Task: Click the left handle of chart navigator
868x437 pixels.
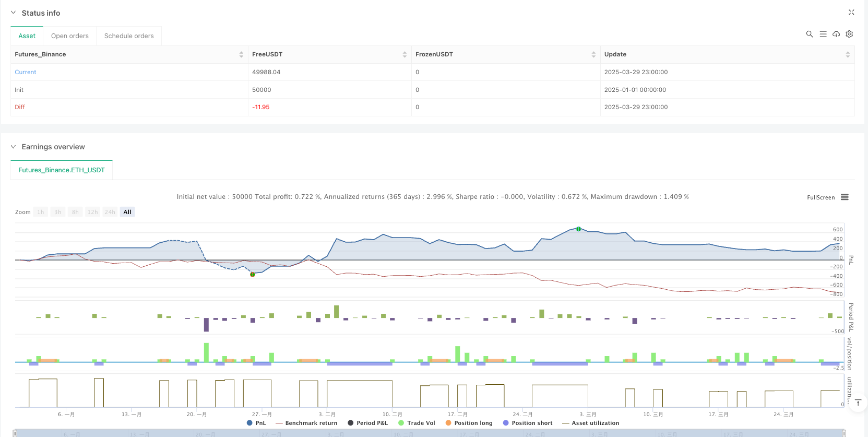Action: 15,433
